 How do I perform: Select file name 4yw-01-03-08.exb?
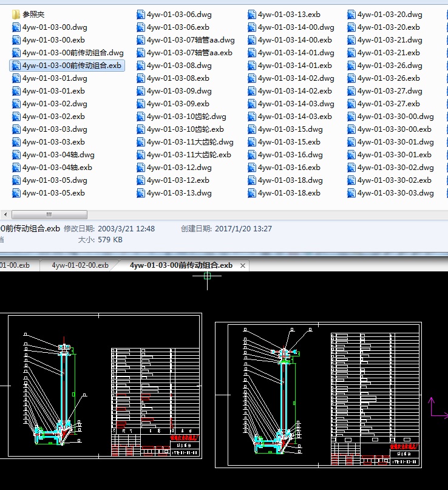point(178,78)
